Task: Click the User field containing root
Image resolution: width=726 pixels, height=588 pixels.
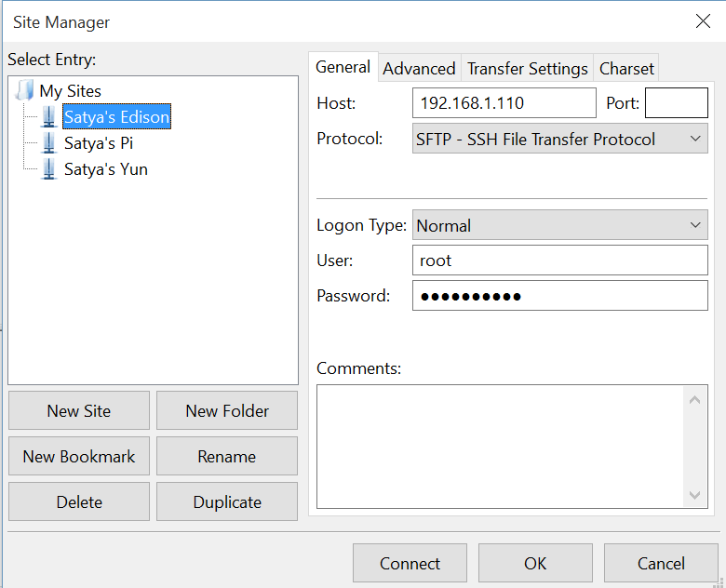Action: coord(560,261)
